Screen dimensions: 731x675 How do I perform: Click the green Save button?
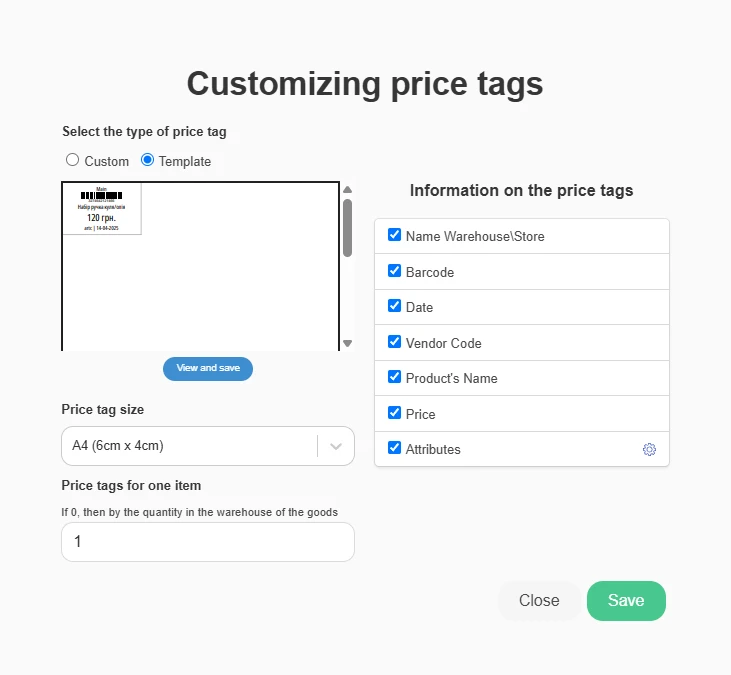click(626, 600)
